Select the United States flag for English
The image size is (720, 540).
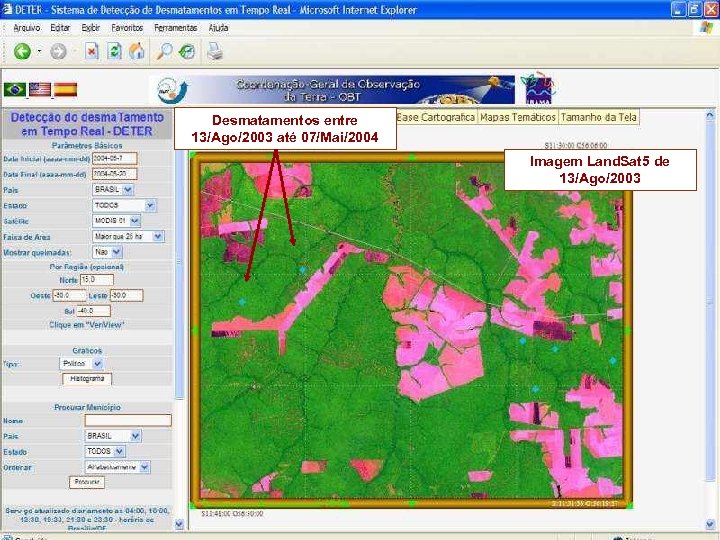(40, 90)
